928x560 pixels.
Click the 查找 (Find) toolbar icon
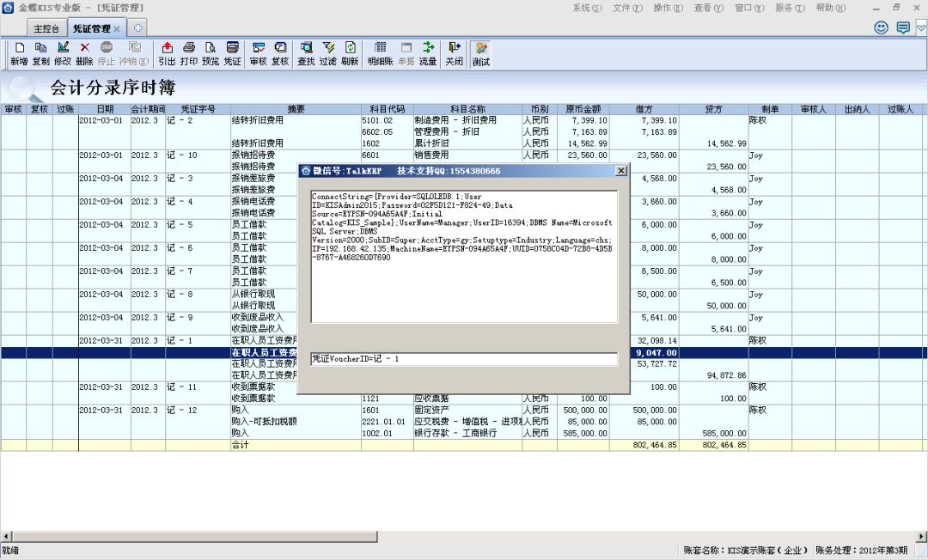(306, 53)
